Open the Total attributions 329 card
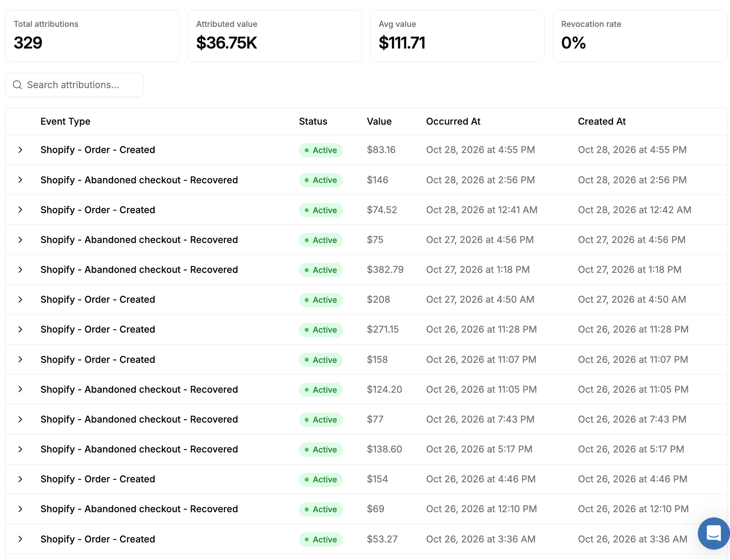 point(92,36)
